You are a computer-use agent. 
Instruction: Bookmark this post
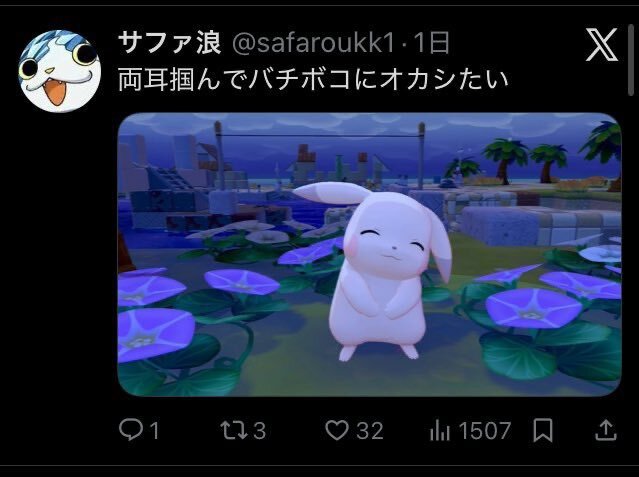[x=543, y=430]
